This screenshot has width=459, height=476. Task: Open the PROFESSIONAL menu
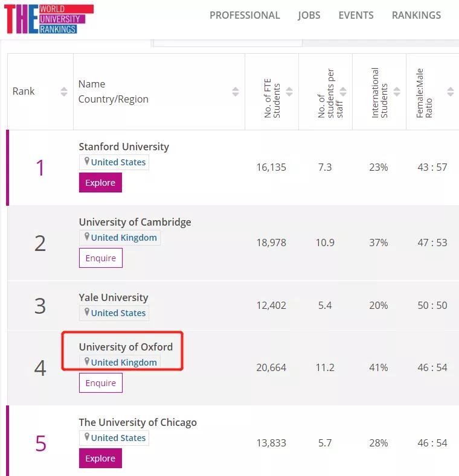[x=245, y=15]
